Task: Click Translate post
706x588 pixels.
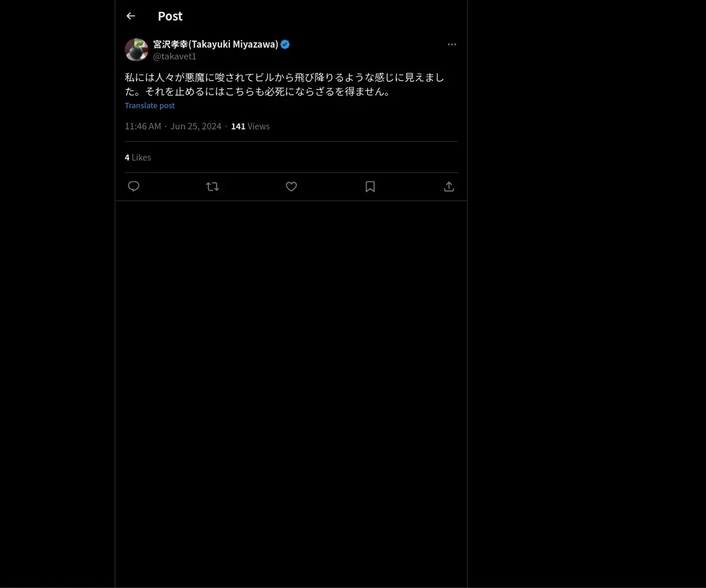Action: click(149, 105)
